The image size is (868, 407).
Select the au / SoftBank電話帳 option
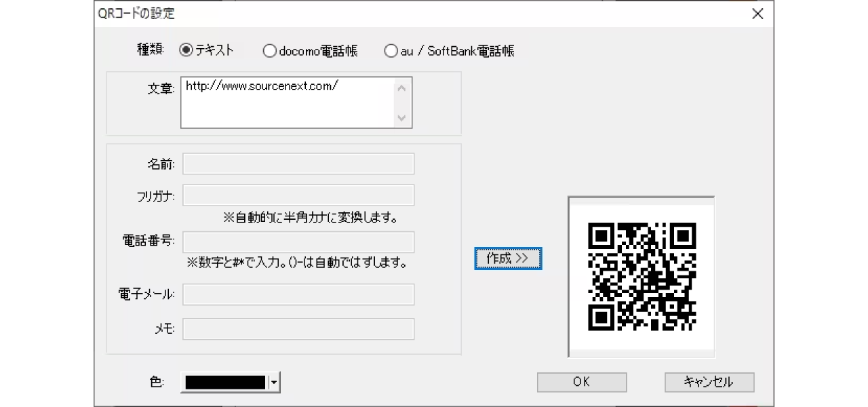coord(391,50)
